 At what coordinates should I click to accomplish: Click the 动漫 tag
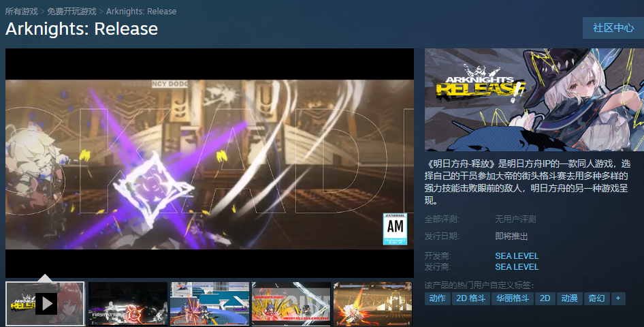click(x=570, y=298)
